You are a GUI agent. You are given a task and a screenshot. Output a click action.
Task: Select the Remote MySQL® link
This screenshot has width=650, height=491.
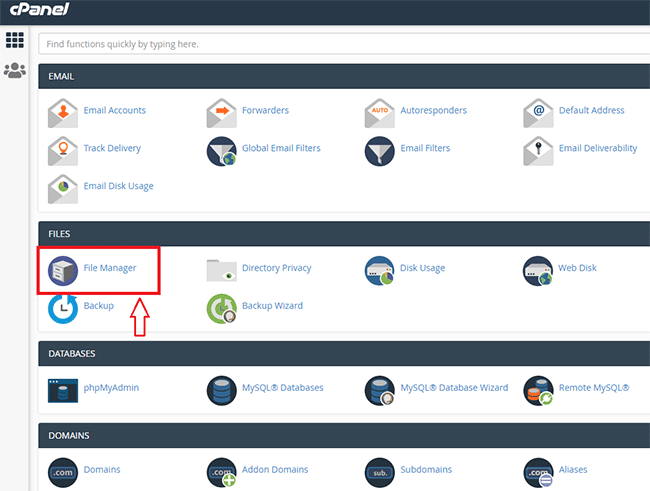[x=594, y=388]
